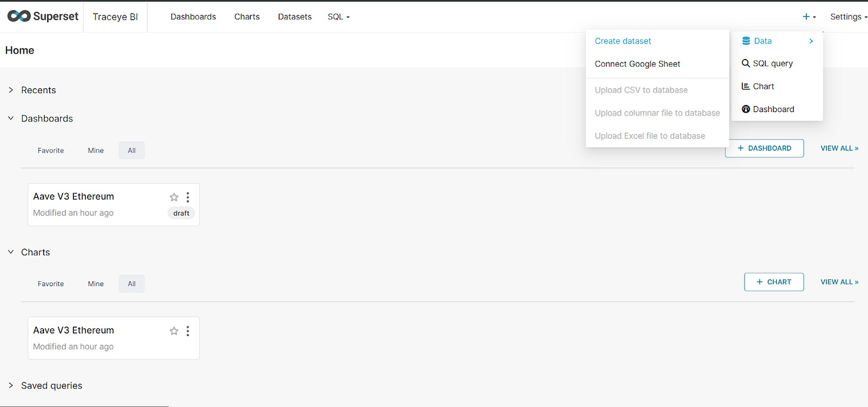Click the bar chart icon beside Chart

pos(746,86)
